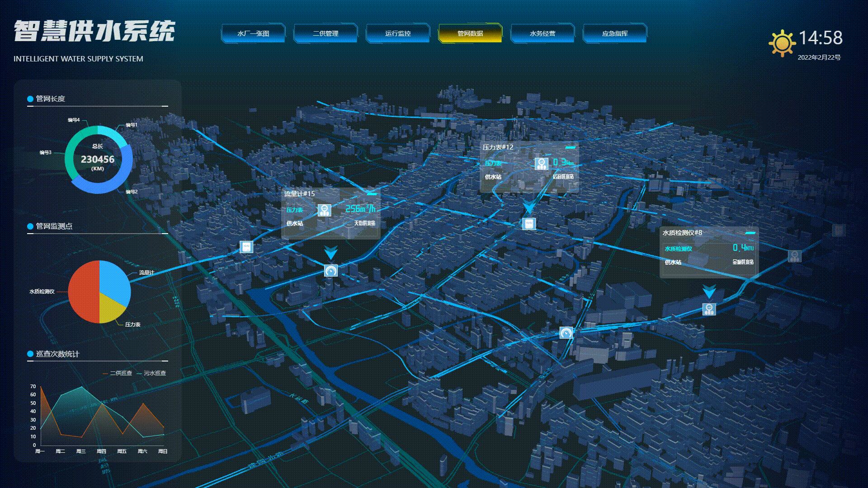Click the waveform marker left of the 流量计#15 popup
The image size is (868, 488).
point(246,247)
